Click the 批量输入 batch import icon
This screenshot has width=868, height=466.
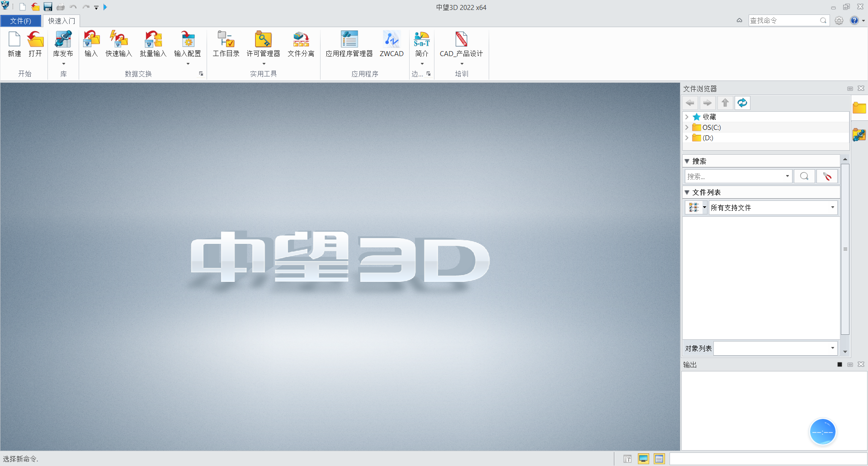coord(153,39)
